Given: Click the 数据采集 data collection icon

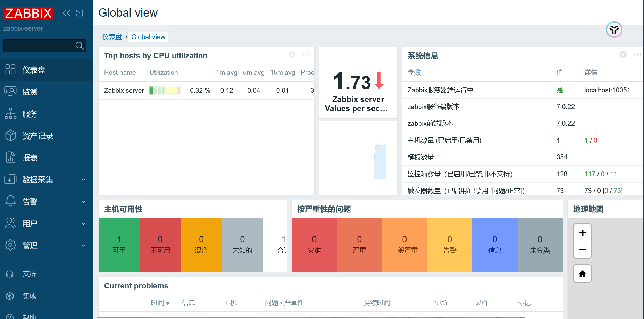Looking at the screenshot, I should click(x=10, y=179).
